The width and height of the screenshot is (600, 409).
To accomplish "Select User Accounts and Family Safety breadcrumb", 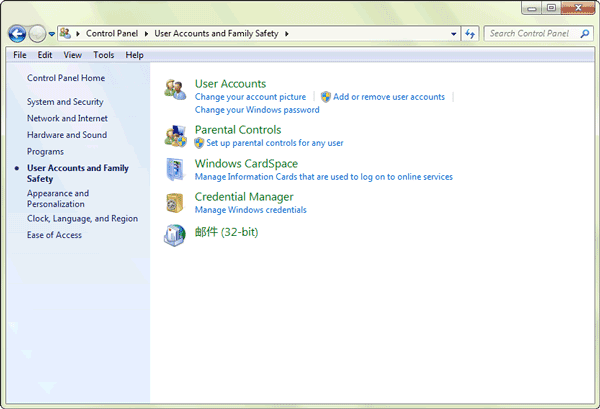I will (x=216, y=34).
